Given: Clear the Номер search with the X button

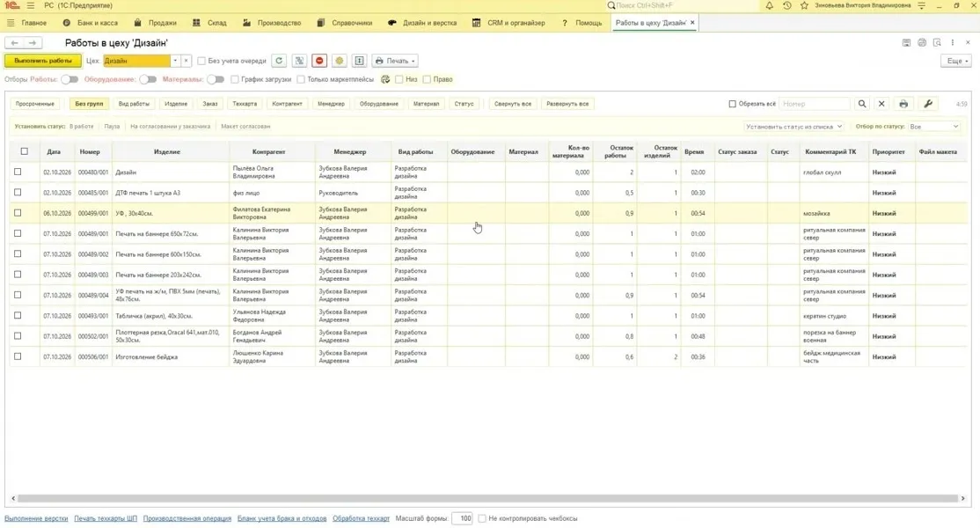Looking at the screenshot, I should click(x=881, y=104).
